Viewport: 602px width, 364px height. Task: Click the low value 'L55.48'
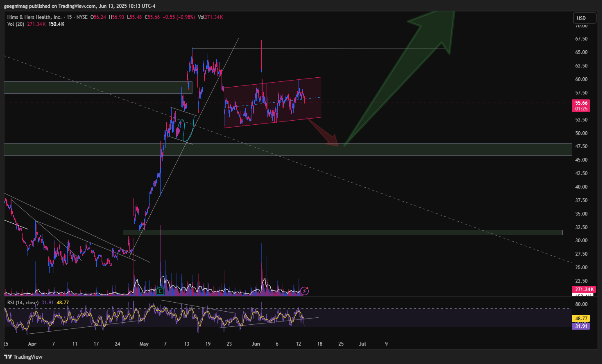click(x=134, y=17)
